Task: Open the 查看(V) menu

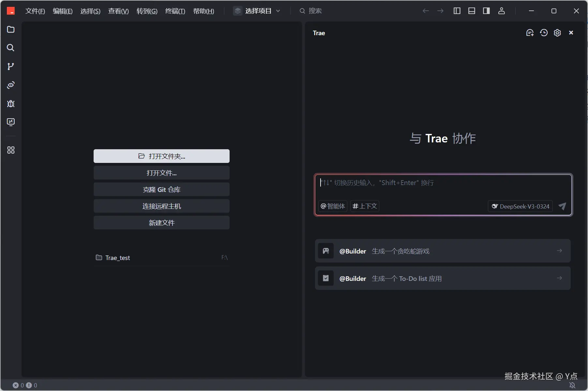Action: (x=118, y=11)
